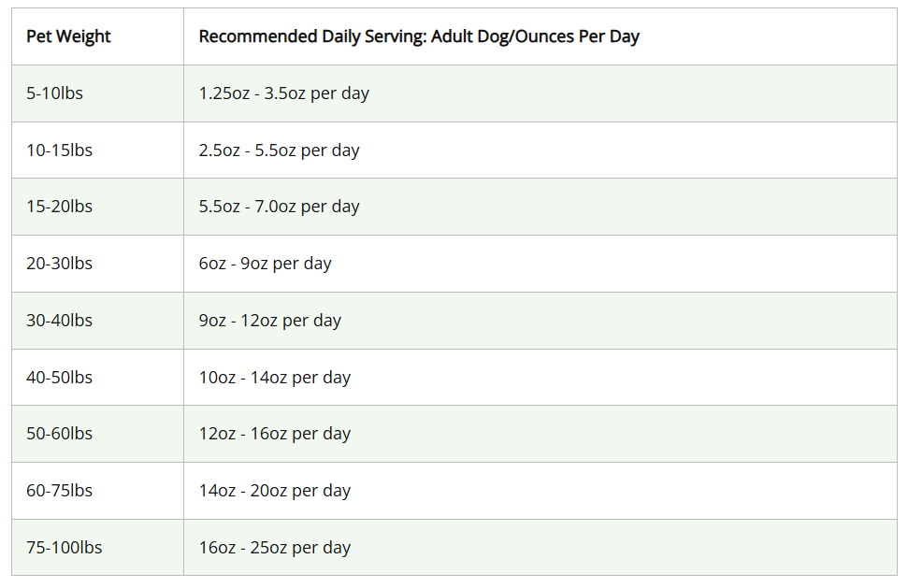
Task: Click the "16oz - 25oz per day" serving
Action: [x=274, y=548]
